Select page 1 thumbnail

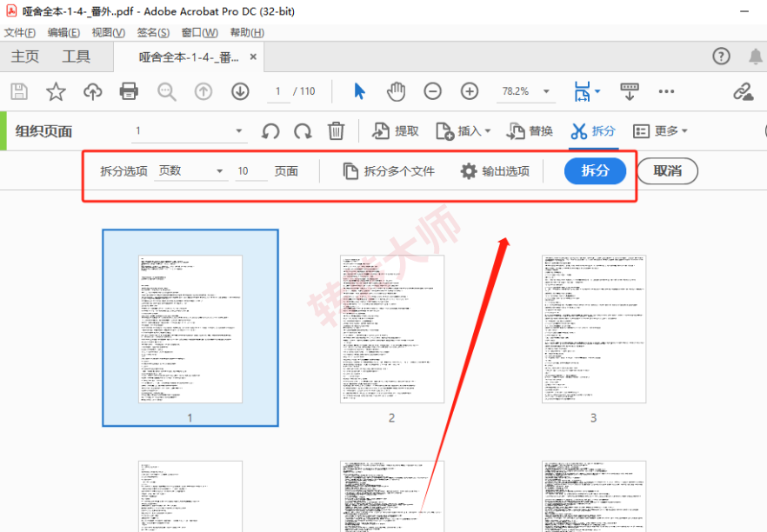click(x=190, y=328)
